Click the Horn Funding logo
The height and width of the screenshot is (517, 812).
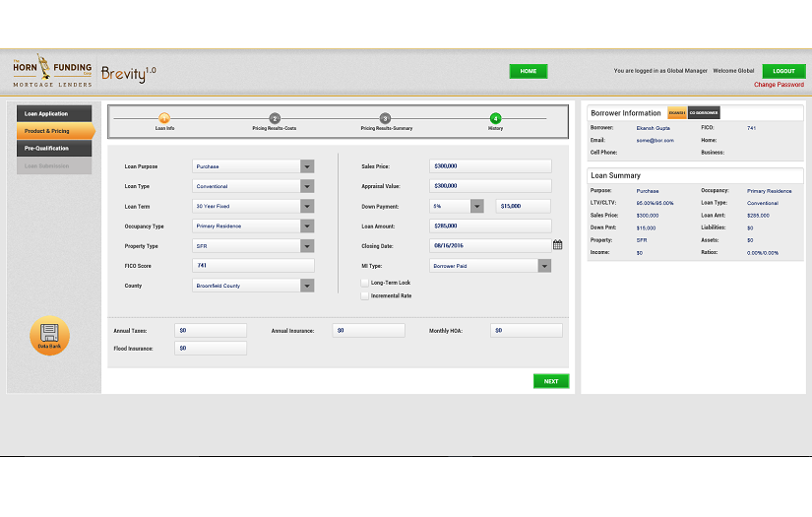pyautogui.click(x=52, y=71)
